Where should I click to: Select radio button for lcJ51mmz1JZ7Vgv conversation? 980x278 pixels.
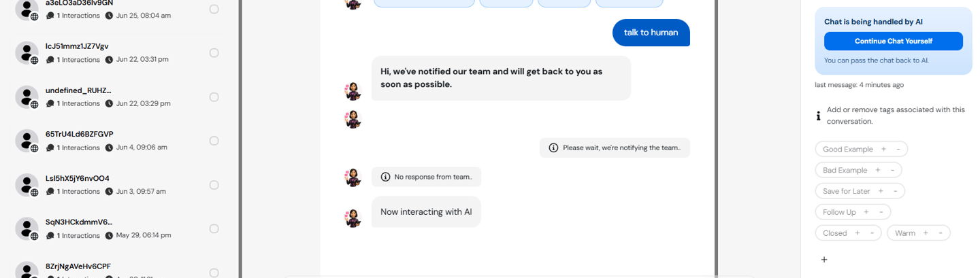coord(214,53)
